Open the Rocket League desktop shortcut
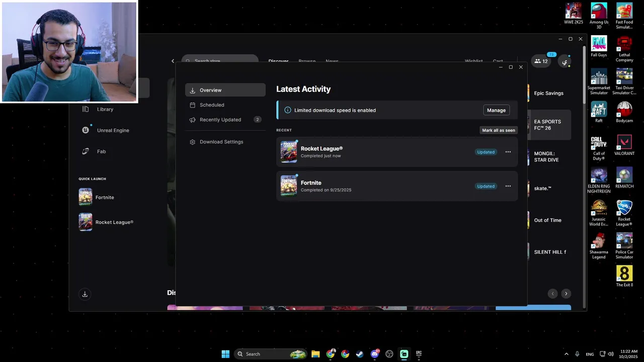This screenshot has width=644, height=362. [x=624, y=213]
